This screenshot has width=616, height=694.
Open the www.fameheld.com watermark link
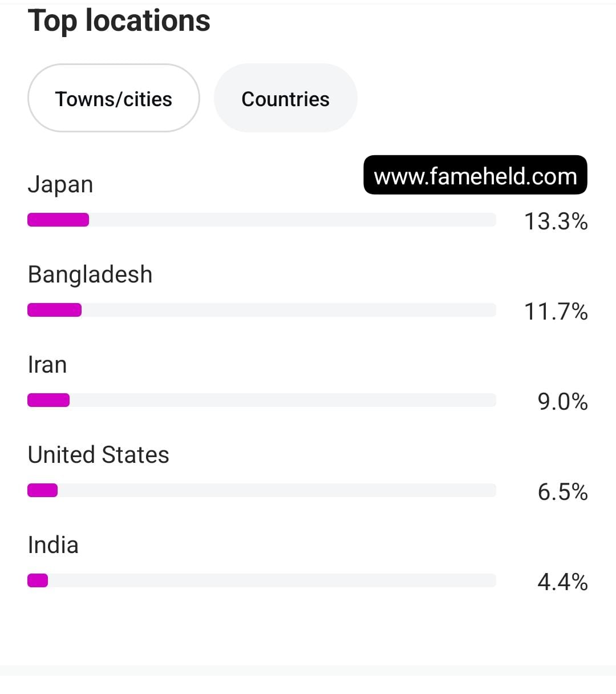(475, 175)
